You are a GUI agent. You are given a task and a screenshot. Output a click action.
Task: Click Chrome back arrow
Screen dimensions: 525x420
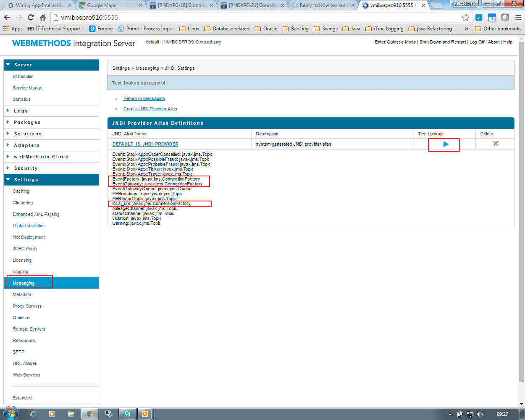coord(7,17)
